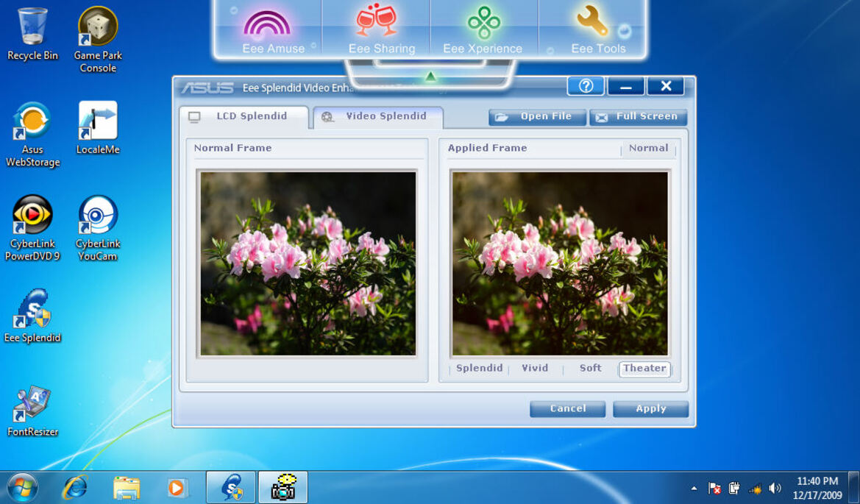Select the Theater mode option
Image resolution: width=860 pixels, height=504 pixels.
(x=644, y=369)
